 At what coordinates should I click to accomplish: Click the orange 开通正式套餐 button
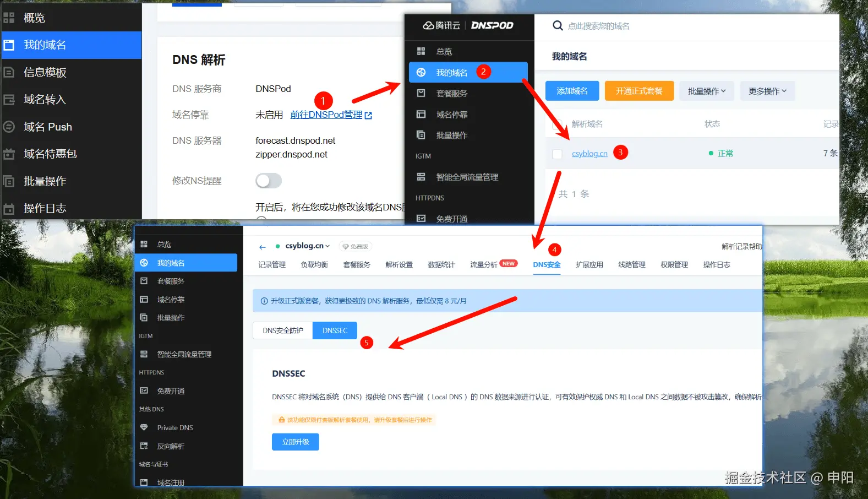coord(639,91)
